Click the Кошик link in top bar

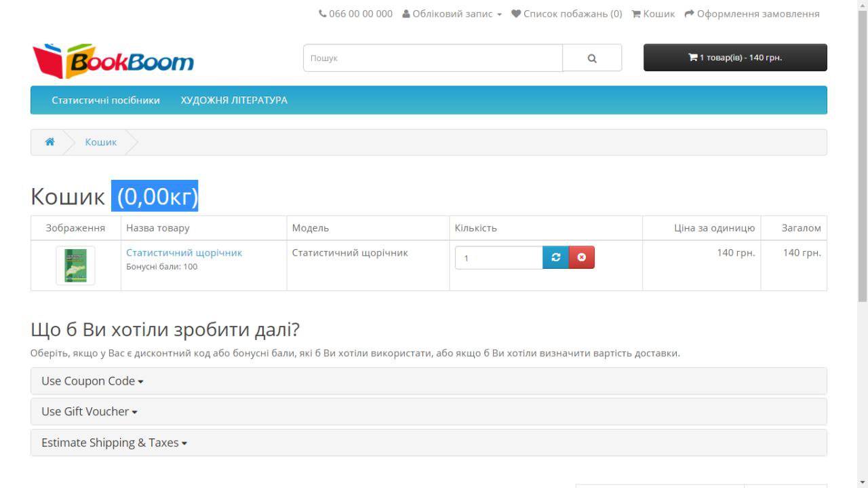tap(653, 14)
